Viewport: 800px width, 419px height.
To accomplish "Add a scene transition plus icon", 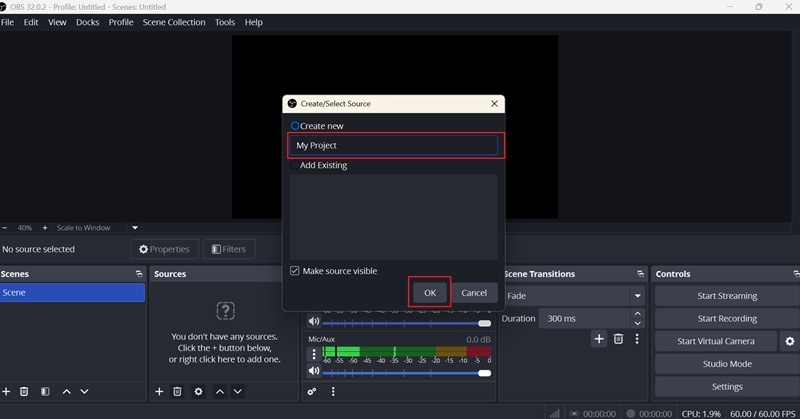I will coord(599,339).
